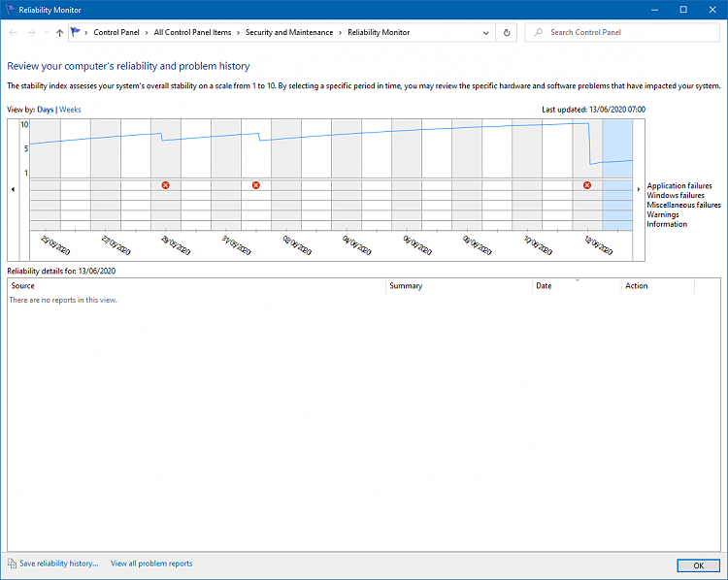Open the All Control Panel Items breadcrumb

(192, 32)
